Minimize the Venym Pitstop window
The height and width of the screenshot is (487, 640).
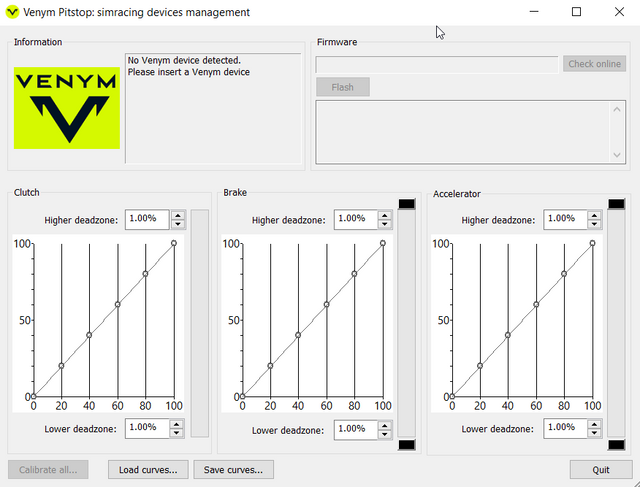[x=534, y=12]
